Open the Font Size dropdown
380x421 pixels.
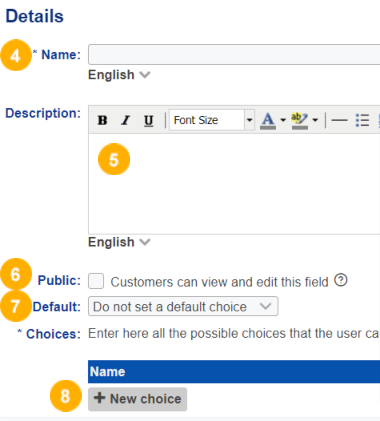coord(212,120)
